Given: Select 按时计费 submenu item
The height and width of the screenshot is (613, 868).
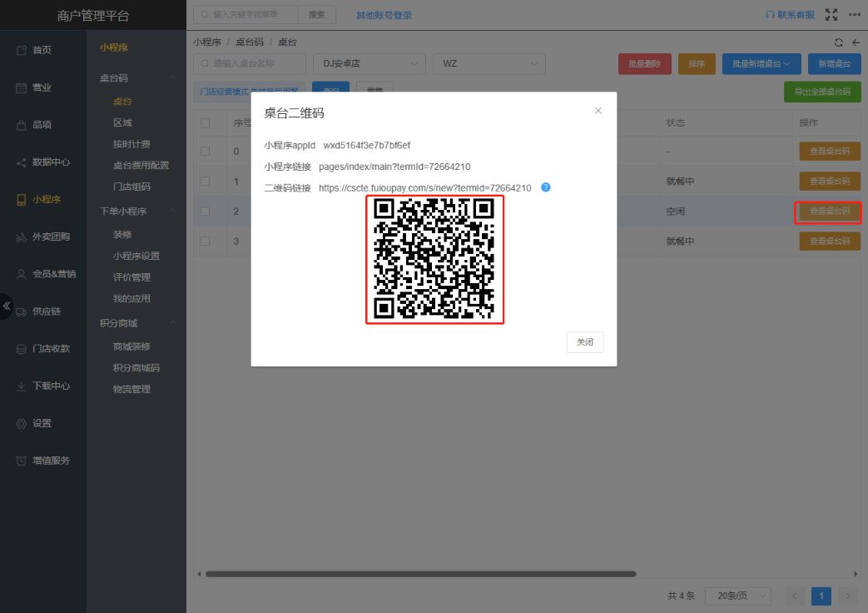Looking at the screenshot, I should [x=131, y=144].
